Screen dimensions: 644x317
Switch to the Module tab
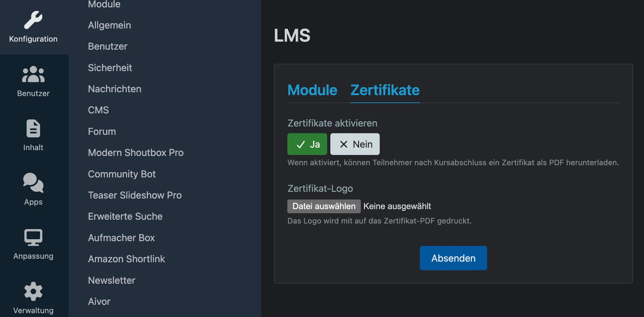tap(312, 90)
